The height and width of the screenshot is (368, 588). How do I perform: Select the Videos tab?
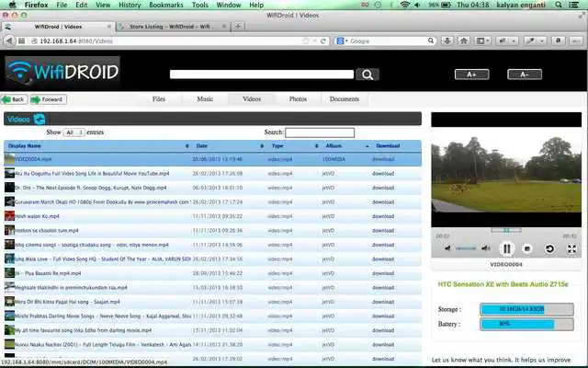pos(252,99)
